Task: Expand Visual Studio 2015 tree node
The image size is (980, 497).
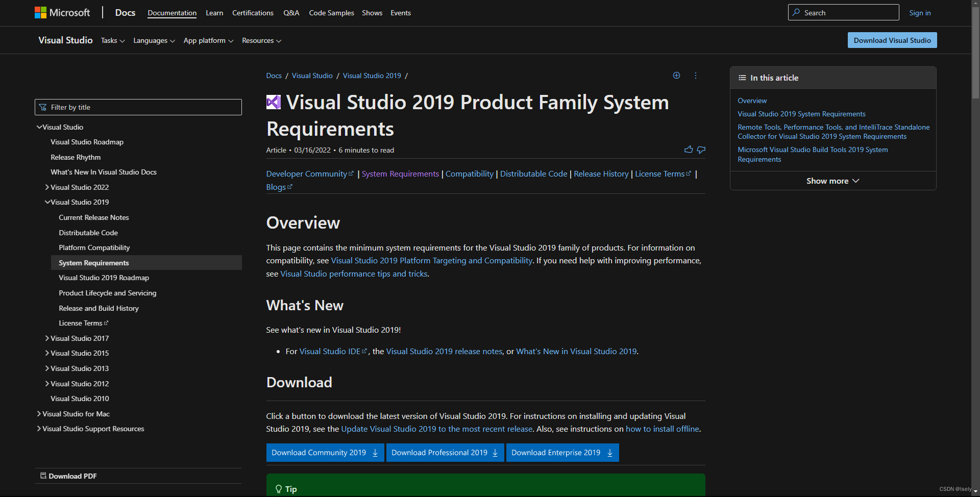Action: pyautogui.click(x=47, y=353)
